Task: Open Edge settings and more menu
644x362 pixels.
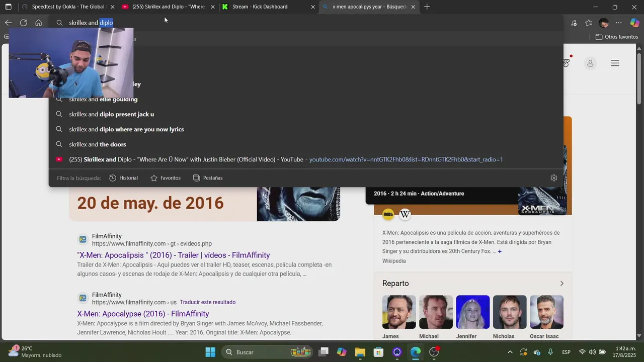Action: point(619,23)
